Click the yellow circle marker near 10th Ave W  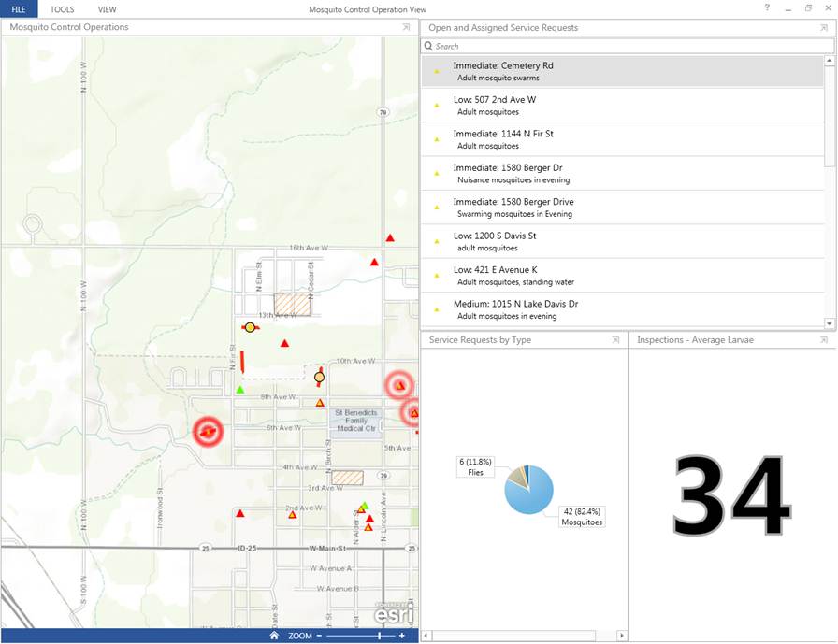tap(319, 378)
